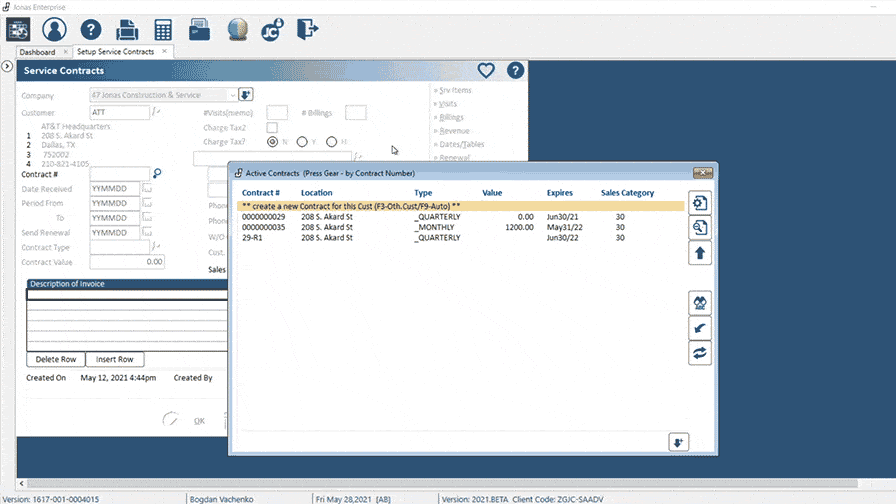Viewport: 896px width, 504px height.
Task: Expand the left sidebar arrow
Action: 7,66
